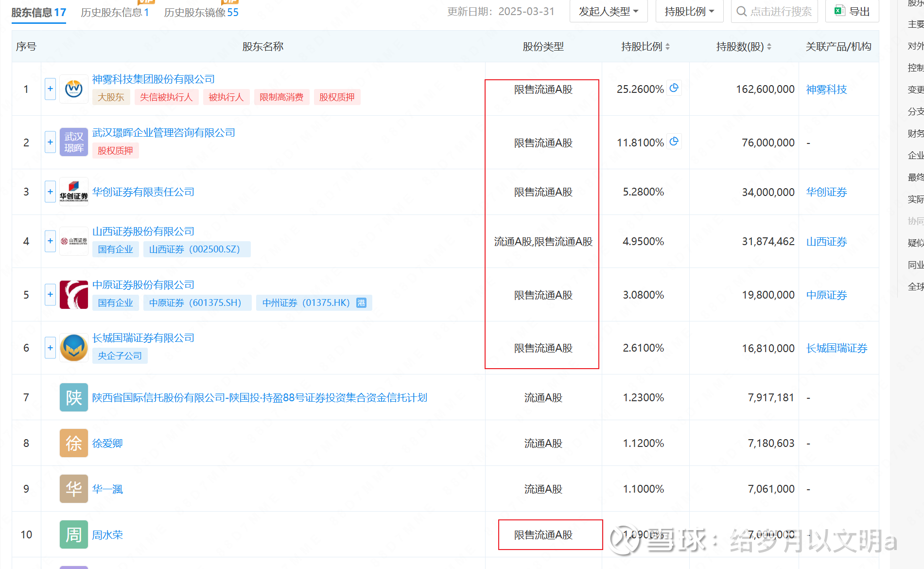This screenshot has height=569, width=924.
Task: Click the 被执行人 tag
Action: point(226,97)
